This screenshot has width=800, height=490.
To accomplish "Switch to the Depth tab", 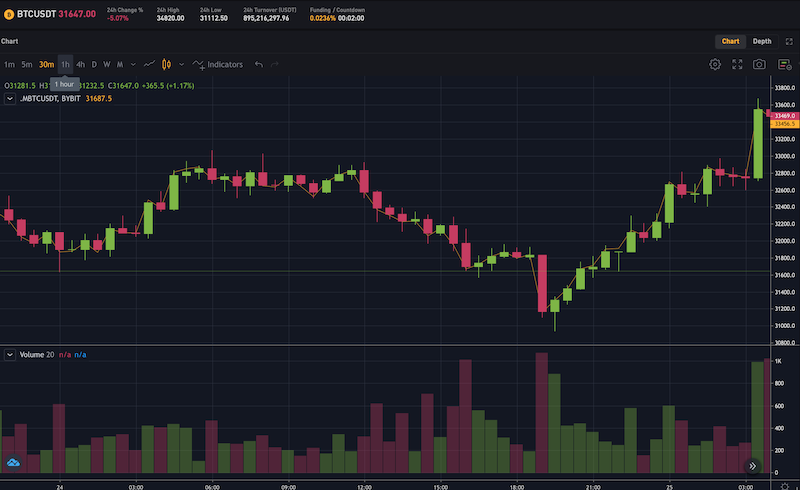I will pos(762,41).
